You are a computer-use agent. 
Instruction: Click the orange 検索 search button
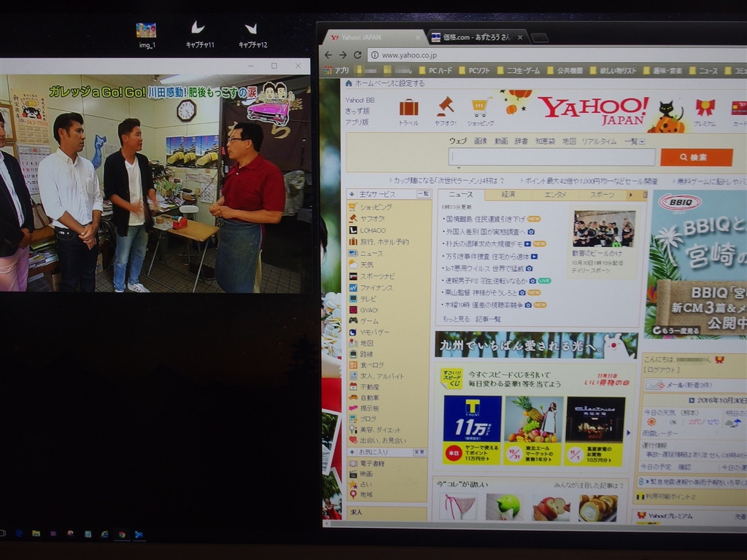click(x=696, y=157)
